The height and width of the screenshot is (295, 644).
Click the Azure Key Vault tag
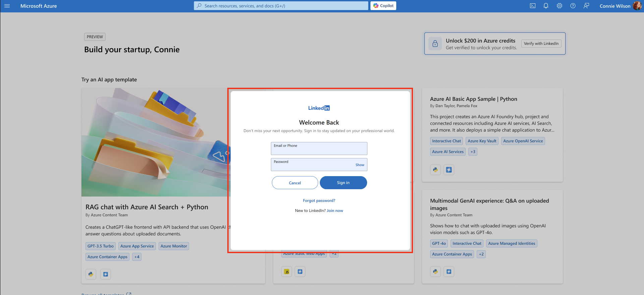pos(482,141)
